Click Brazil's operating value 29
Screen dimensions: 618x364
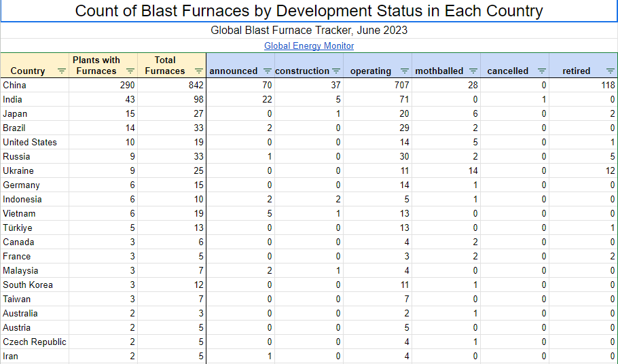(x=404, y=128)
